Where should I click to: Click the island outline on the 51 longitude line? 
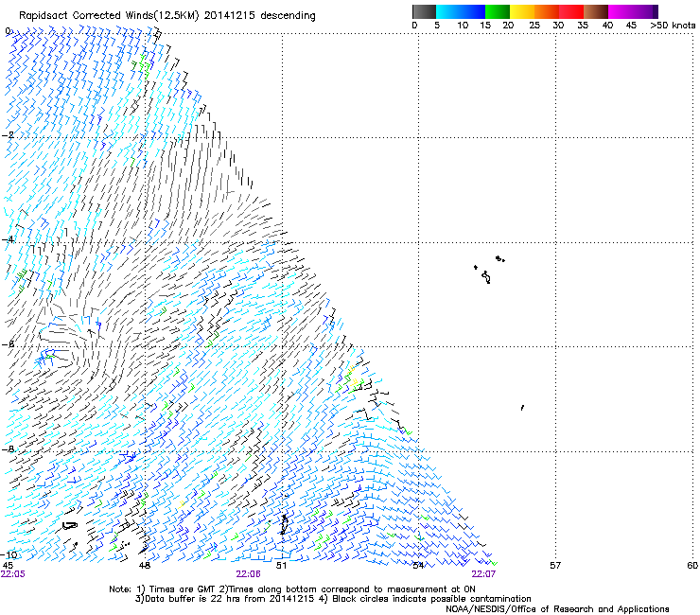click(284, 525)
